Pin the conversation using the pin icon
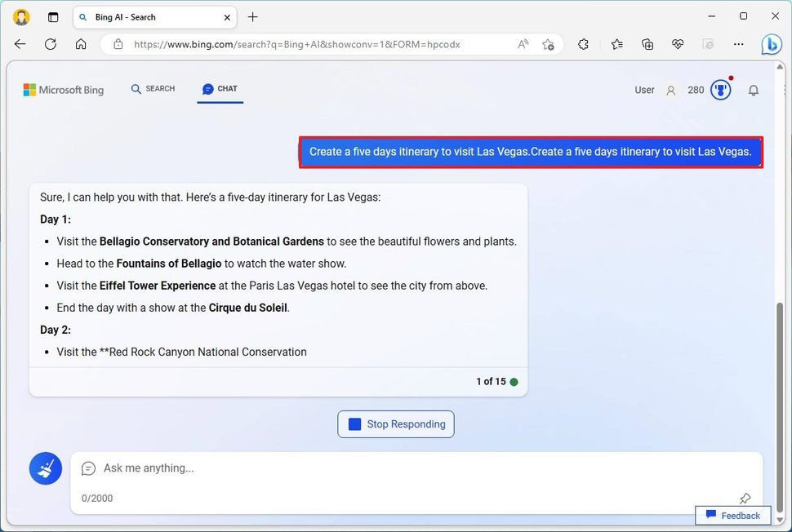This screenshot has width=792, height=532. point(745,498)
